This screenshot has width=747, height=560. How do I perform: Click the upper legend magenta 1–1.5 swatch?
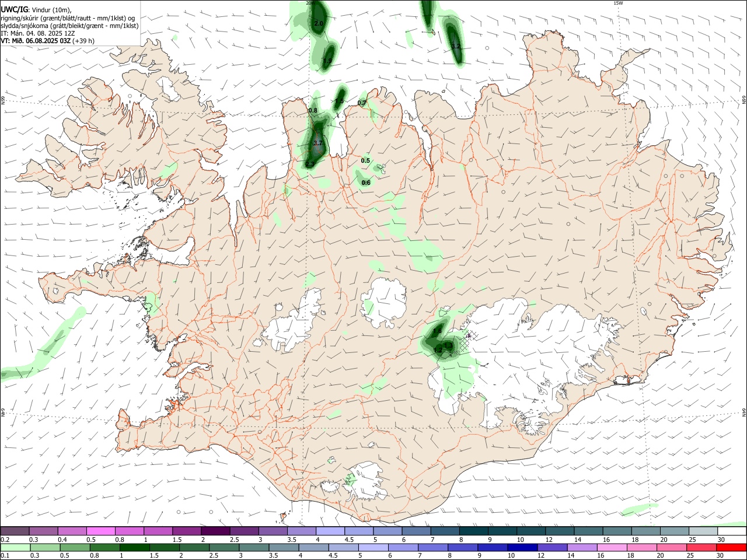pos(158,531)
